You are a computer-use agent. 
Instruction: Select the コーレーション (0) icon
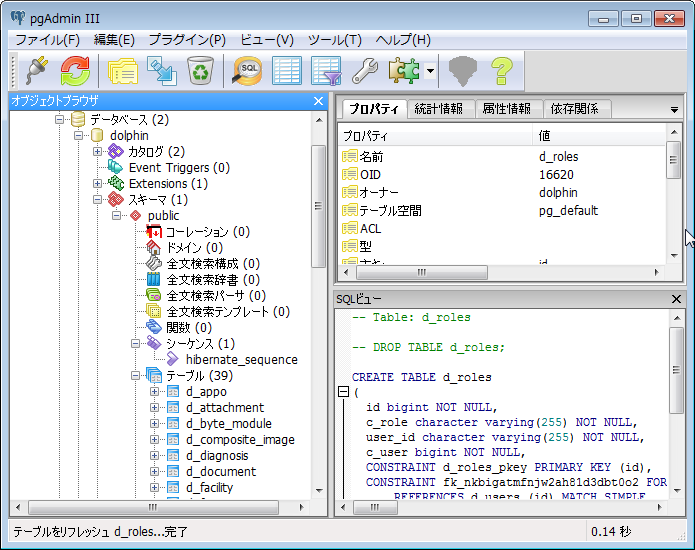point(154,232)
